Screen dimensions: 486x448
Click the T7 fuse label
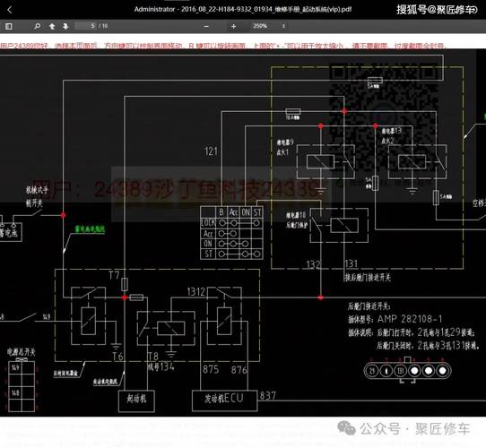click(x=114, y=275)
